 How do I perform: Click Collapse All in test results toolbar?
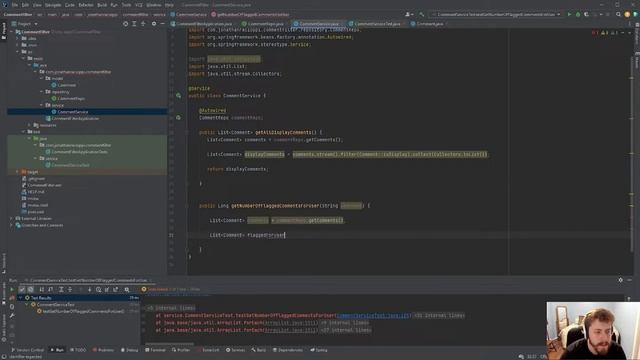(x=70, y=289)
